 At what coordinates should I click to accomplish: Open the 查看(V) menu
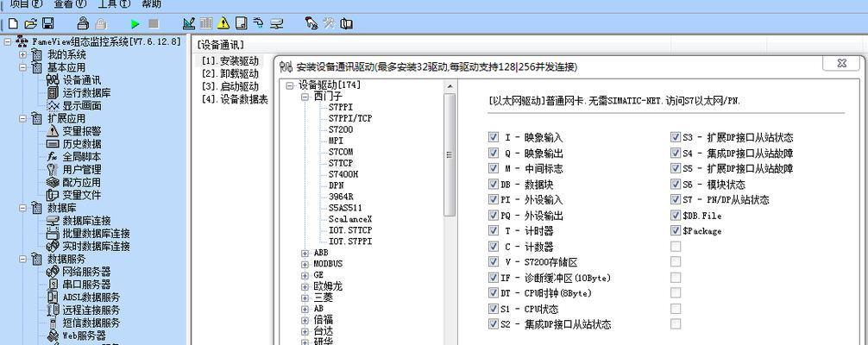tap(70, 3)
